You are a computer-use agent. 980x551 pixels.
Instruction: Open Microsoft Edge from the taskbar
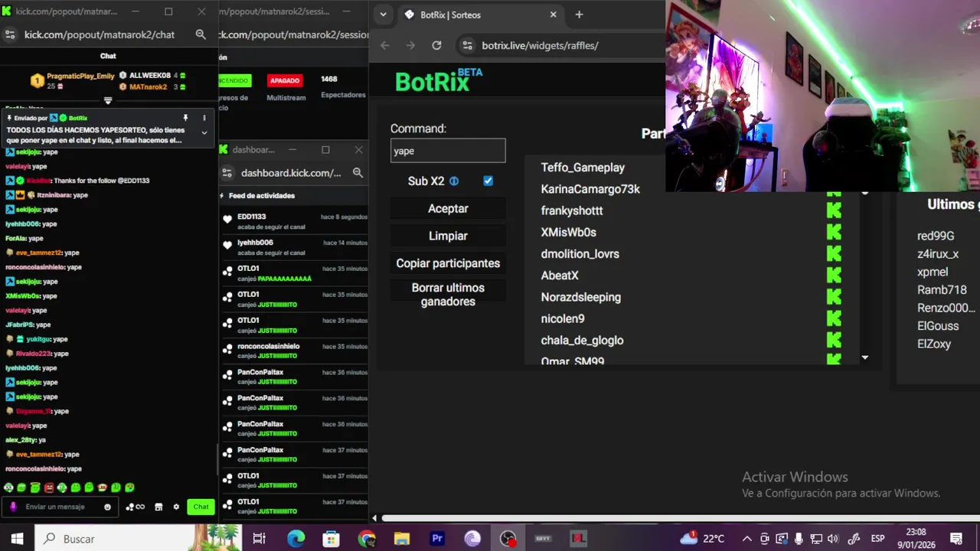click(x=296, y=539)
